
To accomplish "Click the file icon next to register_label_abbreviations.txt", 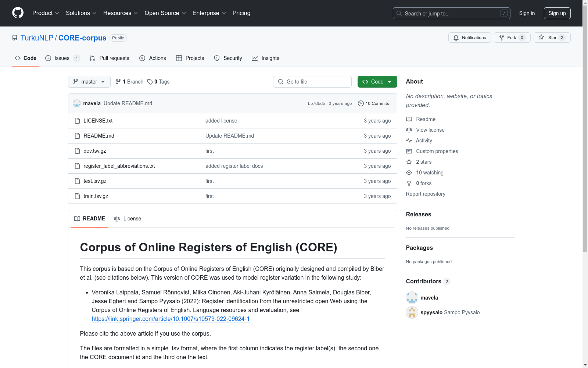I will (77, 166).
